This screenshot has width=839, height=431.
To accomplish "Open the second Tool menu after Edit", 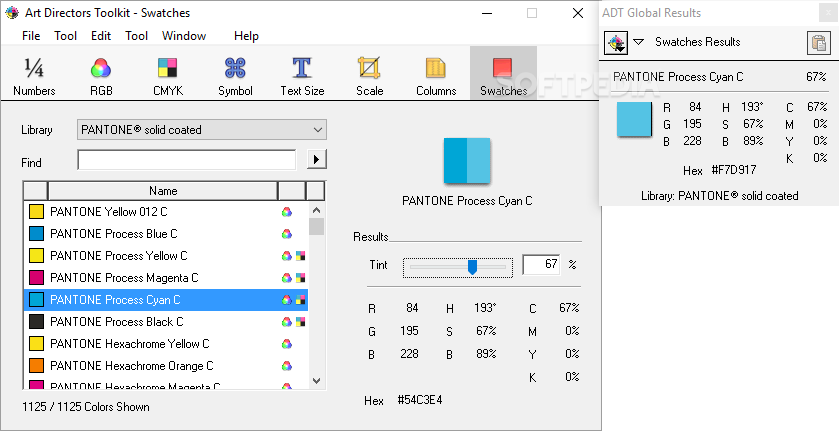I will pos(136,36).
